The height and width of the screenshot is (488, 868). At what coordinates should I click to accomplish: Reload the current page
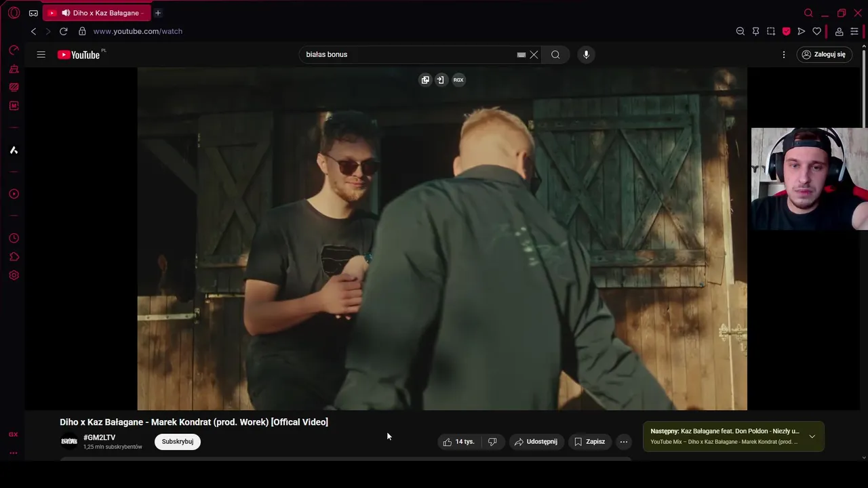tap(64, 31)
